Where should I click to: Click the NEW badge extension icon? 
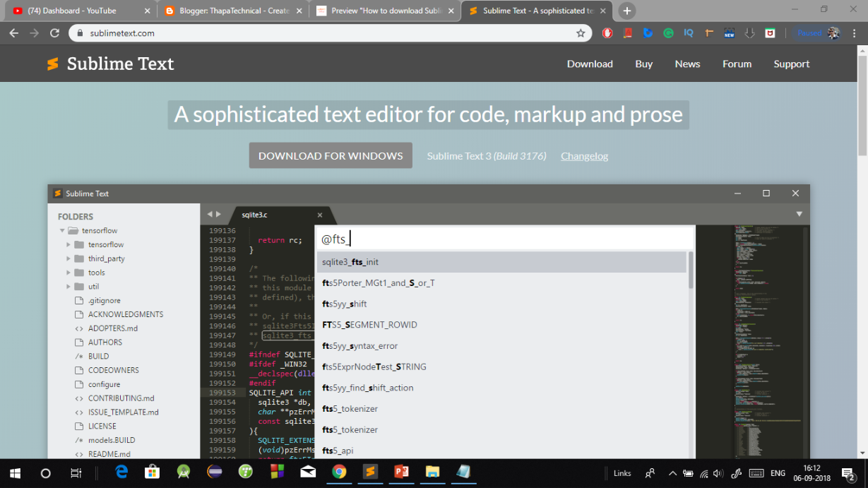pyautogui.click(x=730, y=33)
